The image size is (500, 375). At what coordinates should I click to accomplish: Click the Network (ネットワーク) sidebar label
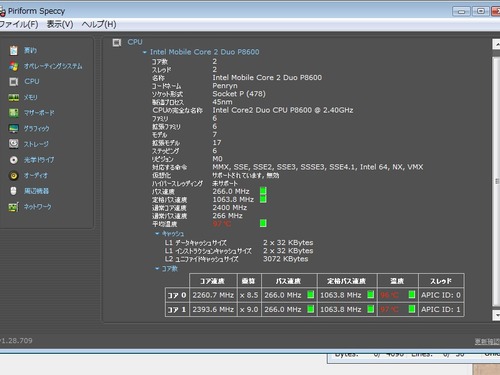click(38, 207)
